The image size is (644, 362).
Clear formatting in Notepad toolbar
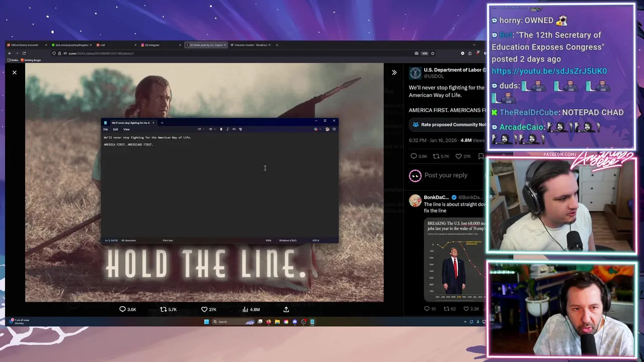[x=240, y=129]
